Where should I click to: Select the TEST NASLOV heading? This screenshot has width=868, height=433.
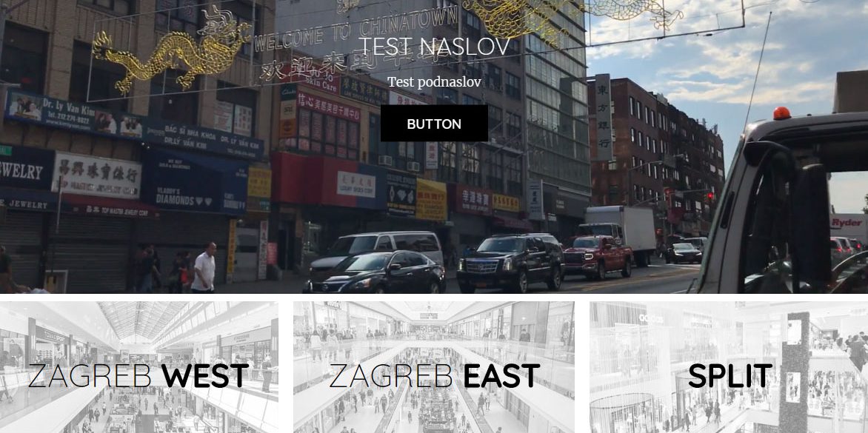point(434,47)
